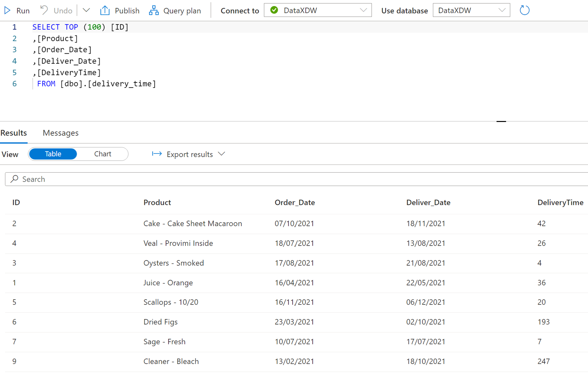Expand the Connect to DataXDW dropdown
Screen dimensions: 588x374
pos(363,10)
